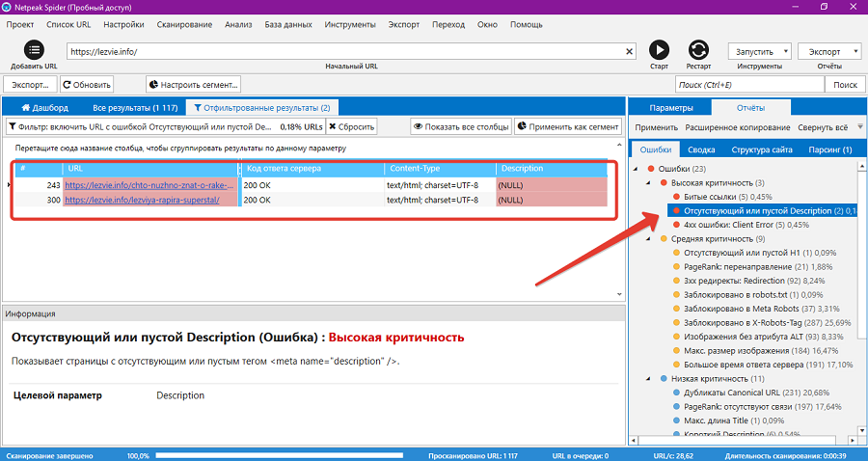868x461 pixels.
Task: Clear the start URL field with X
Action: coord(630,51)
